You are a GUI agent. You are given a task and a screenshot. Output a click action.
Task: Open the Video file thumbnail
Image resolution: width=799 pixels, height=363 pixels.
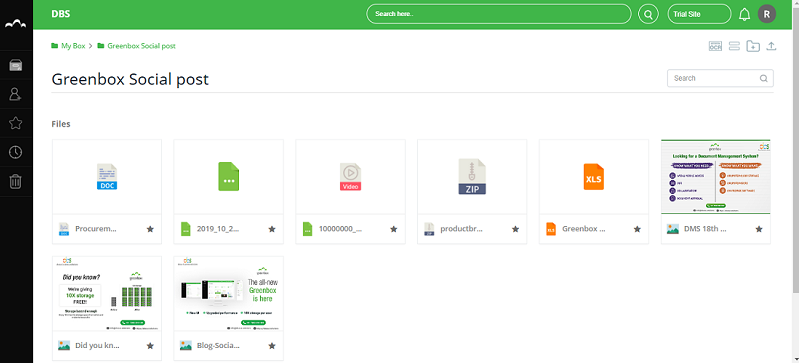point(351,177)
